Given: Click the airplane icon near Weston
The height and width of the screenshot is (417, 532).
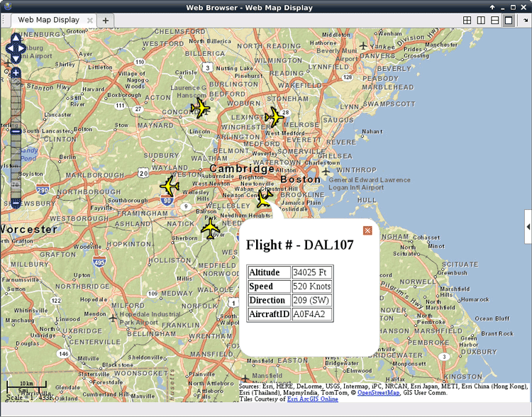Looking at the screenshot, I should (x=170, y=186).
